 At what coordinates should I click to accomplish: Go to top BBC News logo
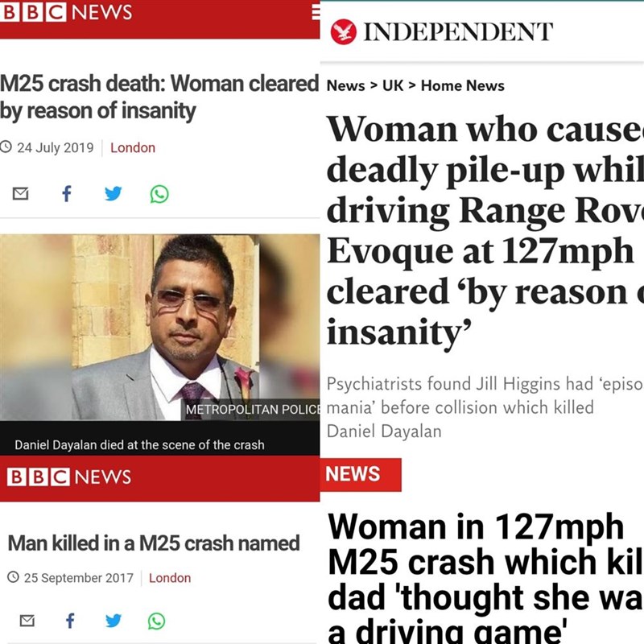pyautogui.click(x=66, y=12)
